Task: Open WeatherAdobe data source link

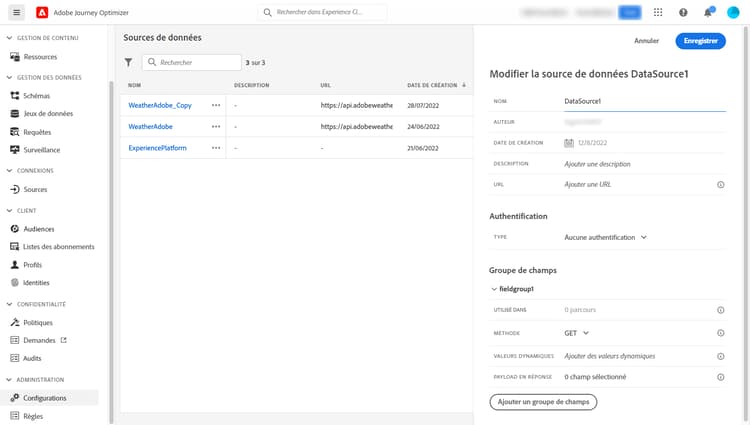Action: tap(150, 127)
